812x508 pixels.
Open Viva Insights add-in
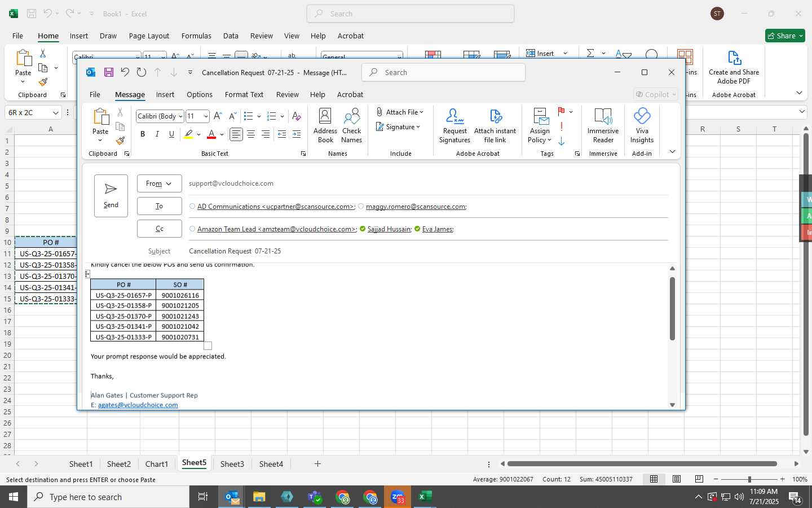[642, 126]
